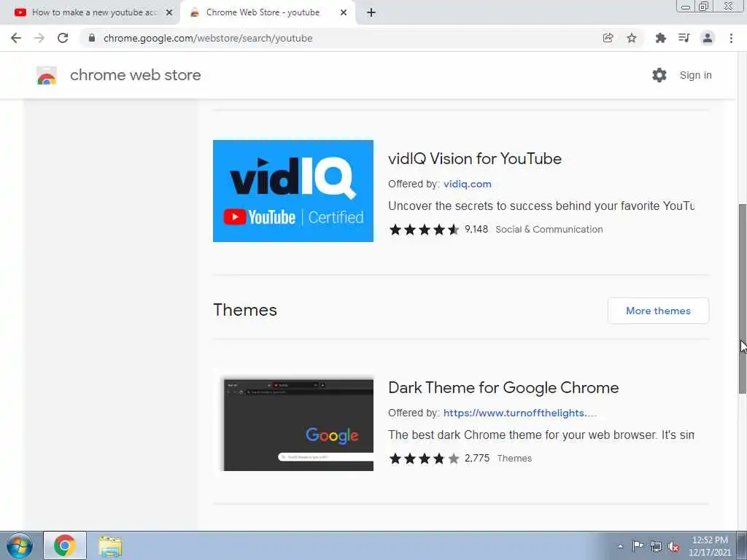
Task: Open the media control icon in toolbar
Action: (x=684, y=38)
